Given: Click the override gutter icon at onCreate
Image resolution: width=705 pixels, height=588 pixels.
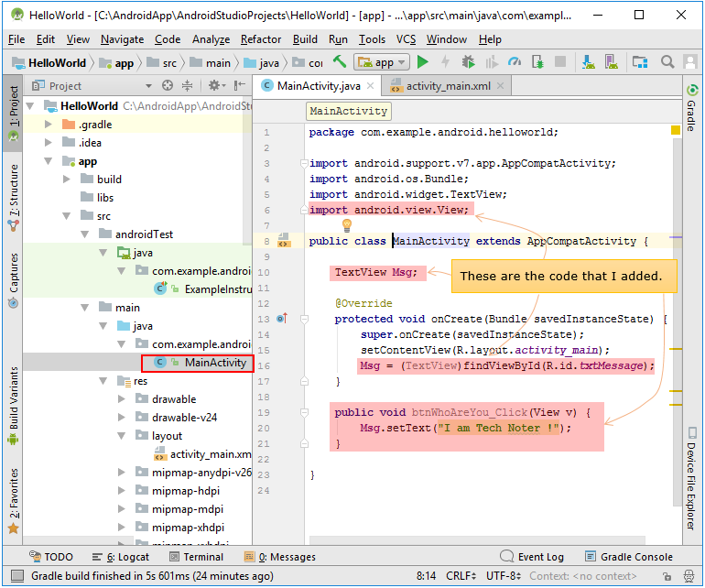Looking at the screenshot, I should point(282,319).
